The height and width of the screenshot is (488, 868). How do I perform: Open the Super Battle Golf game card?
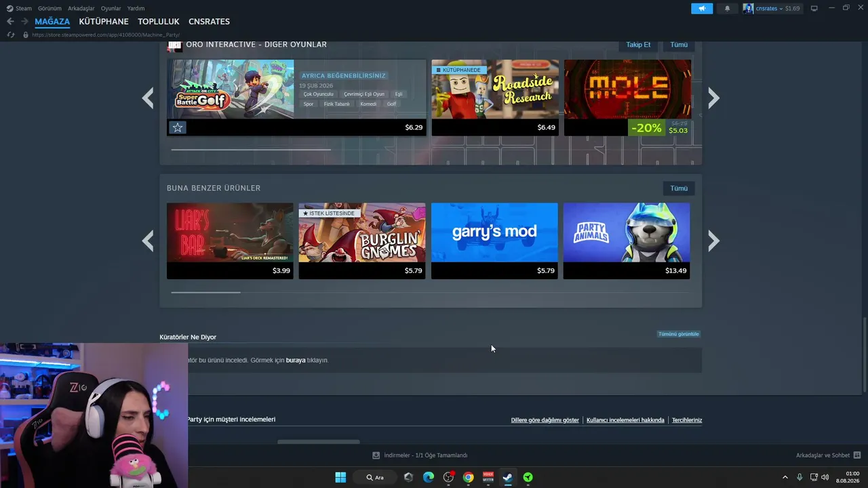(x=296, y=98)
